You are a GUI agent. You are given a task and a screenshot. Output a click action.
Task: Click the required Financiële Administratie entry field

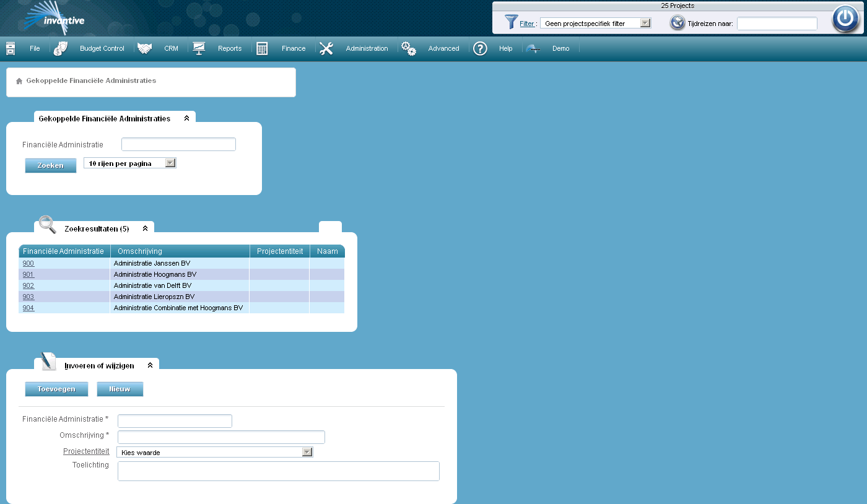pyautogui.click(x=175, y=421)
